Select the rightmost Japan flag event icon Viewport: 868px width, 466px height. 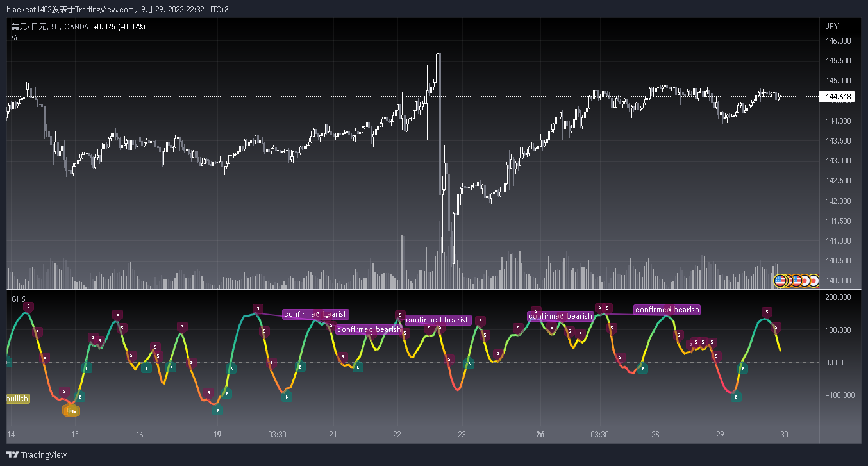[x=813, y=280]
